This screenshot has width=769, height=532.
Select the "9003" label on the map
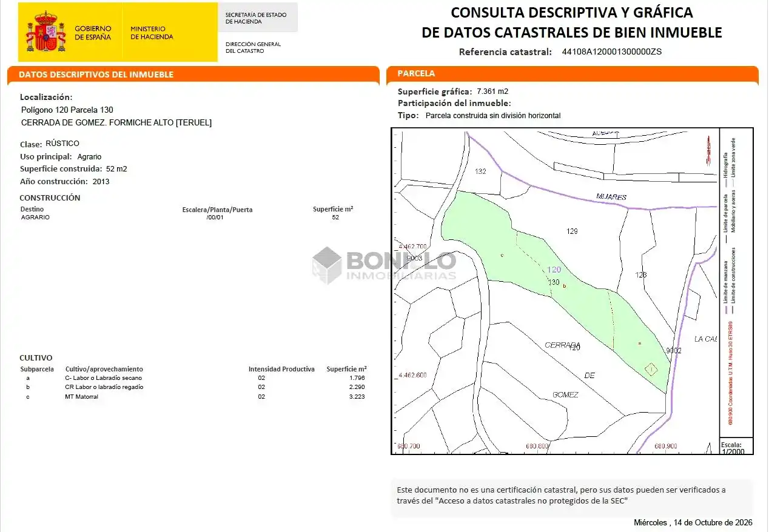[x=415, y=258]
